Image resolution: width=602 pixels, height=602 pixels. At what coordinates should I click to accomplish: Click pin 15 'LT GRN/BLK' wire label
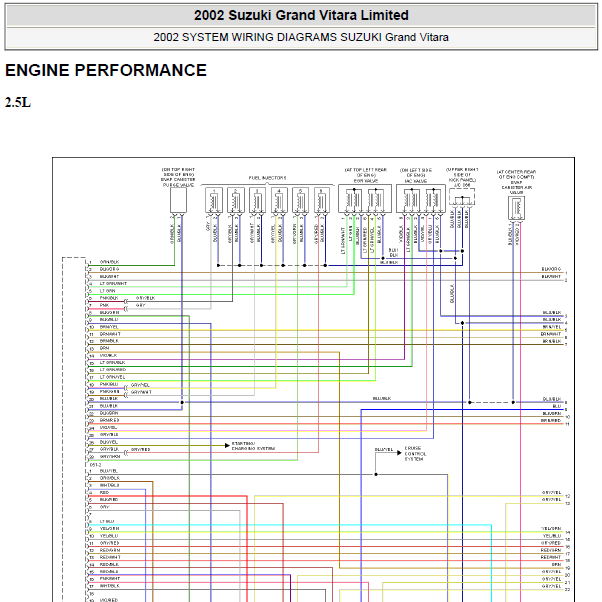click(112, 362)
